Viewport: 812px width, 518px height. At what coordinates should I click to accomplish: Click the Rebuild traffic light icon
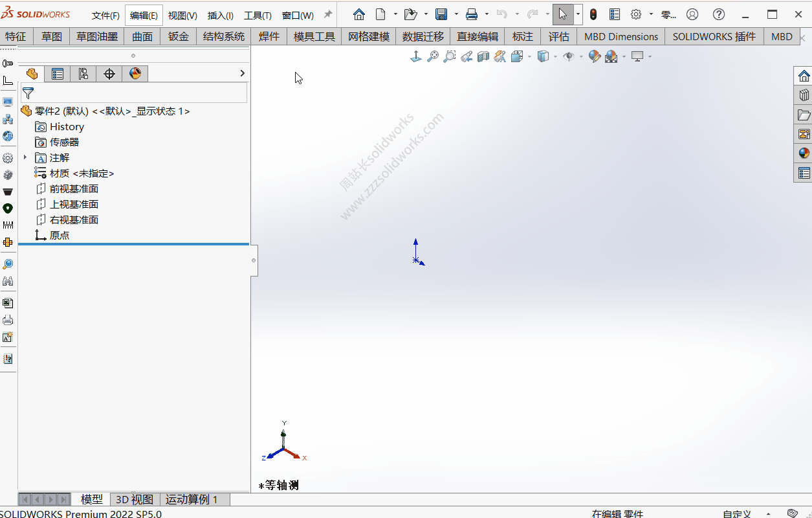[593, 14]
